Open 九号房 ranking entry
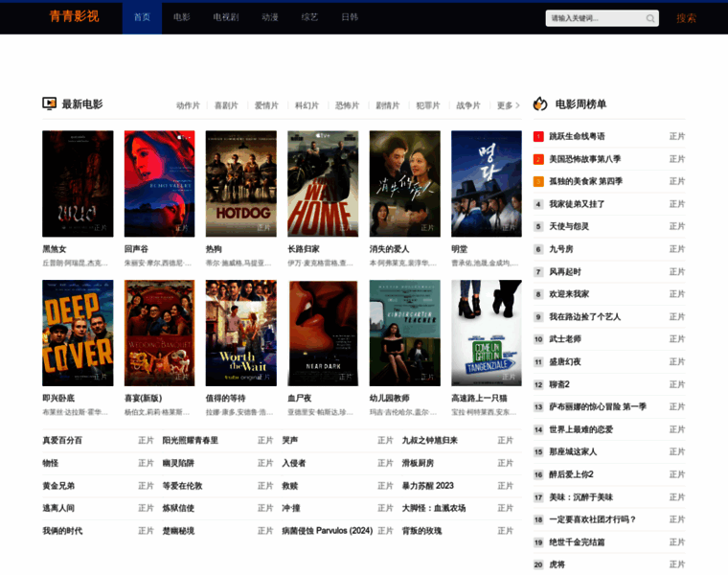728x575 pixels. (x=561, y=249)
